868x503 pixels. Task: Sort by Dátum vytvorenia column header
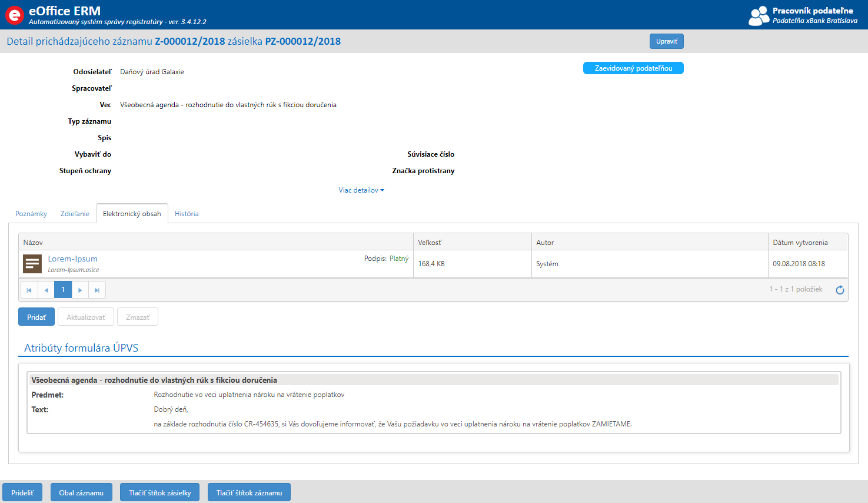pyautogui.click(x=808, y=242)
